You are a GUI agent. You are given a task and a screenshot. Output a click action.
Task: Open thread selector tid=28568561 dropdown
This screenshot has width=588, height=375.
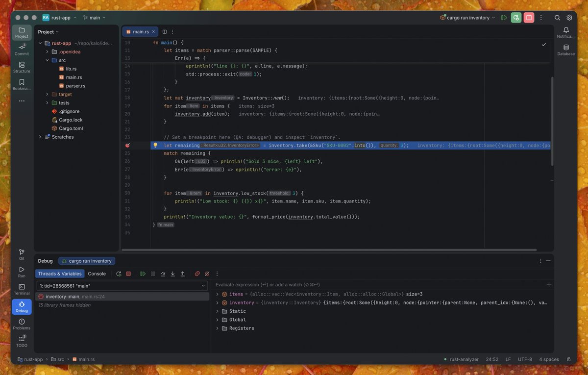click(x=122, y=286)
